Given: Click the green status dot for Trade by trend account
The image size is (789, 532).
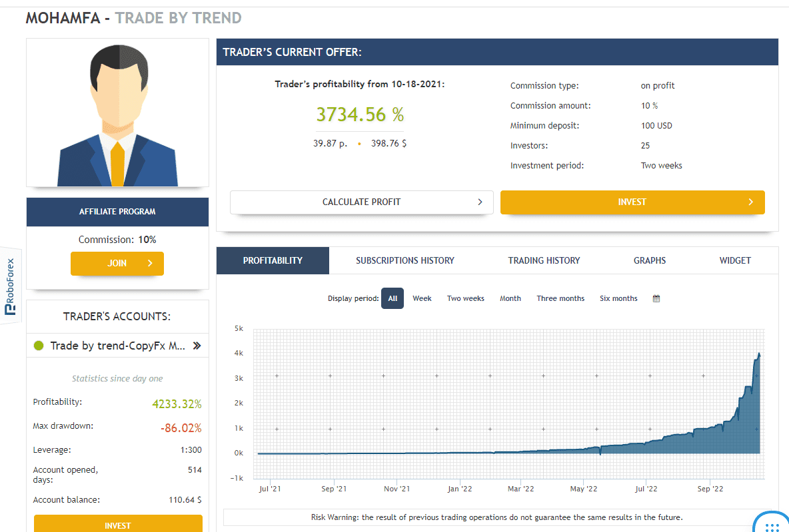Looking at the screenshot, I should pyautogui.click(x=39, y=346).
